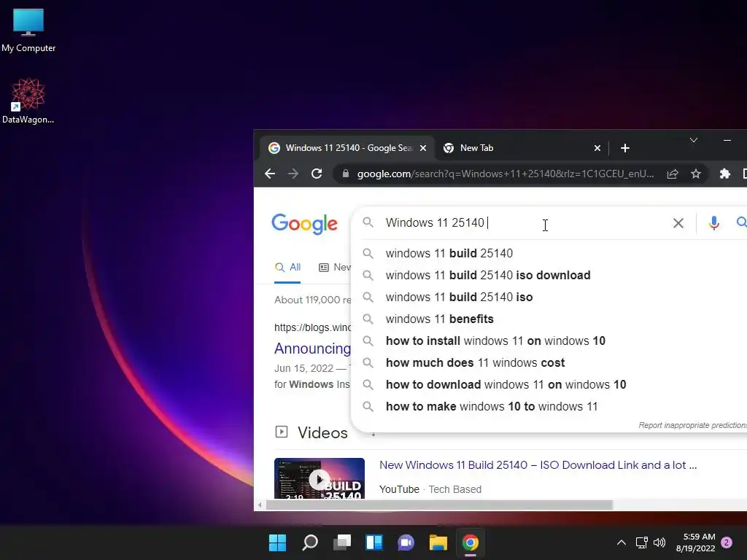This screenshot has width=747, height=560.
Task: Open New Windows 11 Build 25140 video link
Action: click(538, 465)
